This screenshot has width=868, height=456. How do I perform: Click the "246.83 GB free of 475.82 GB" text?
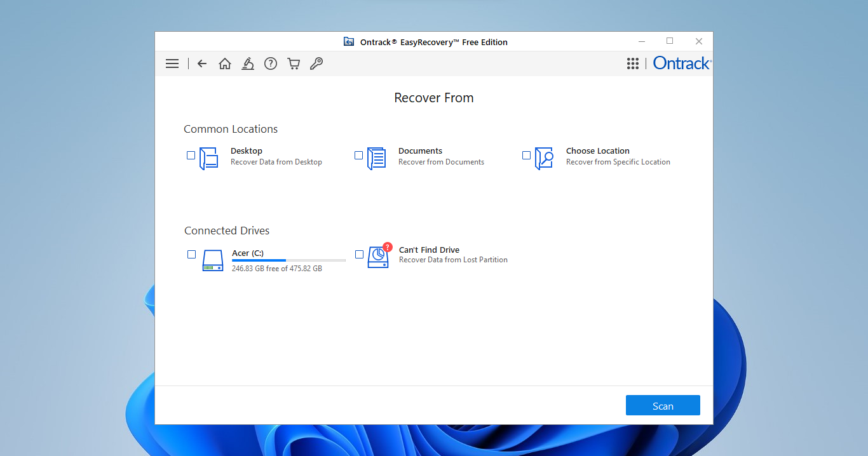[x=277, y=269]
